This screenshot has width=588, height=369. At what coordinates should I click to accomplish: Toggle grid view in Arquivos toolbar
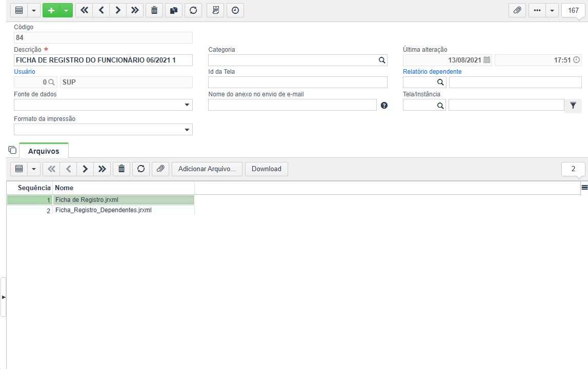pos(19,169)
